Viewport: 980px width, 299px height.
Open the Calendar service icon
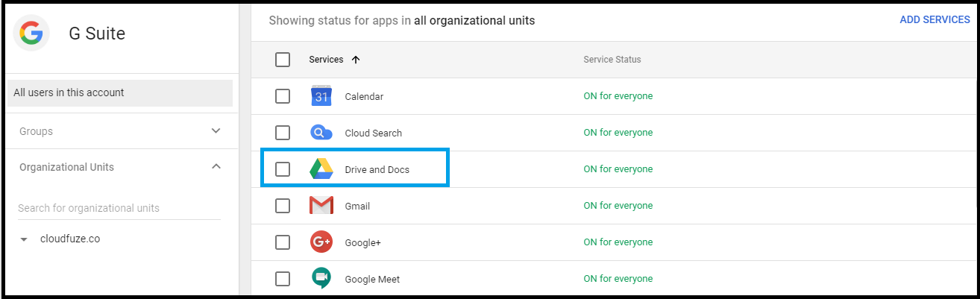[321, 96]
